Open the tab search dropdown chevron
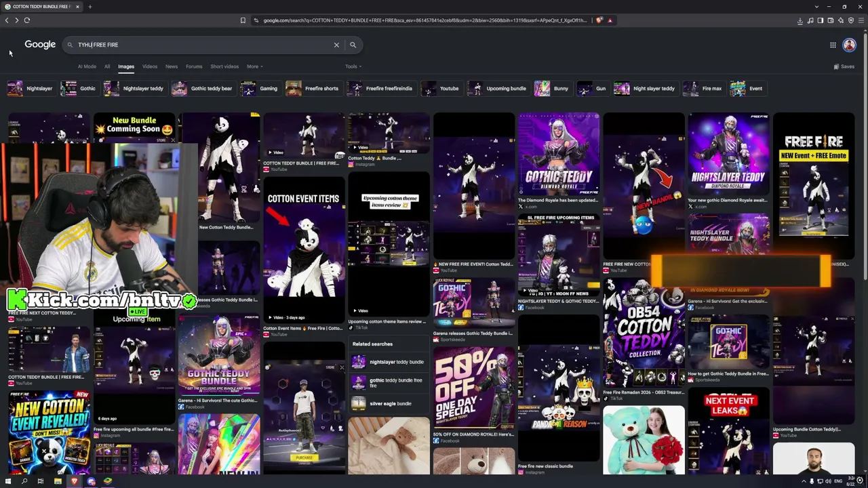The height and width of the screenshot is (488, 868). pos(816,7)
